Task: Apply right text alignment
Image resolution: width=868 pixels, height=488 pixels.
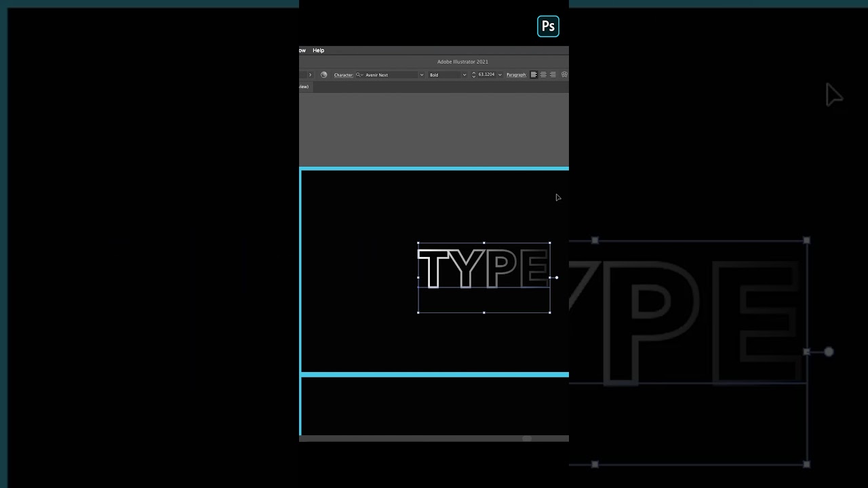Action: pos(552,75)
